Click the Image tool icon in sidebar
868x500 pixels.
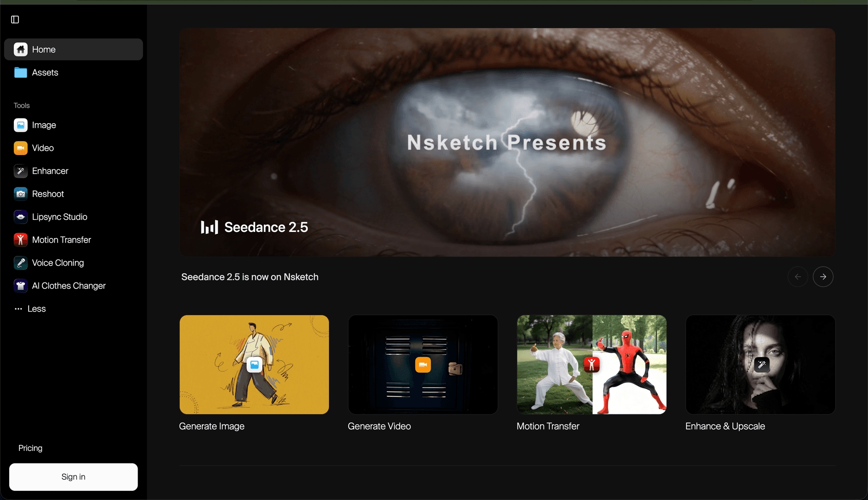point(20,125)
